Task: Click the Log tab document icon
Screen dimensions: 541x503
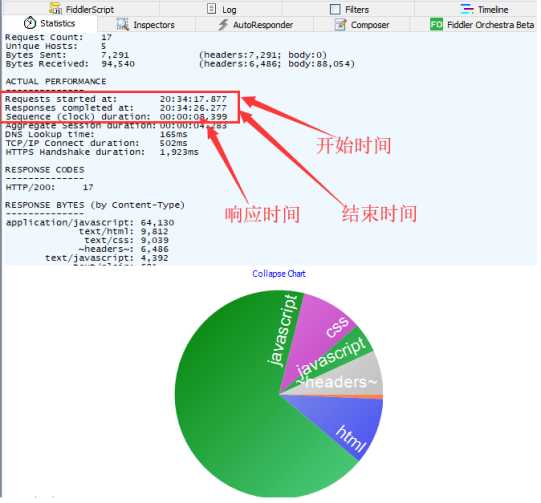Action: click(211, 9)
